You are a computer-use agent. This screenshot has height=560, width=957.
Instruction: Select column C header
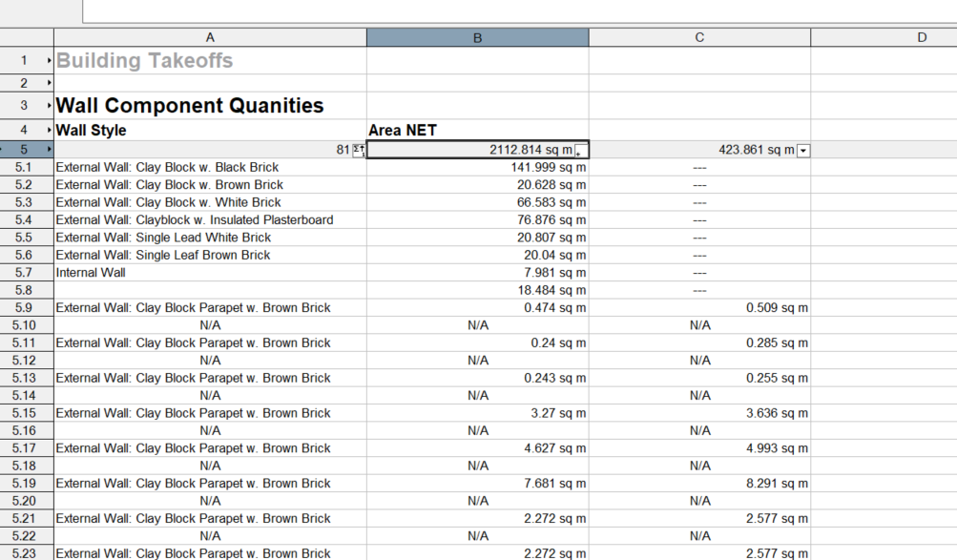pos(699,37)
